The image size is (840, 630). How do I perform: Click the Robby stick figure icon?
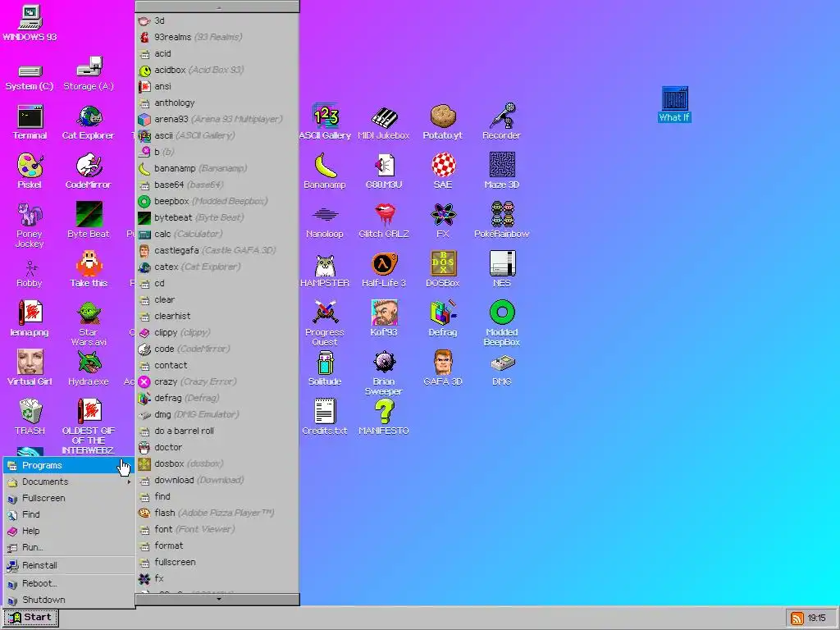pyautogui.click(x=30, y=274)
